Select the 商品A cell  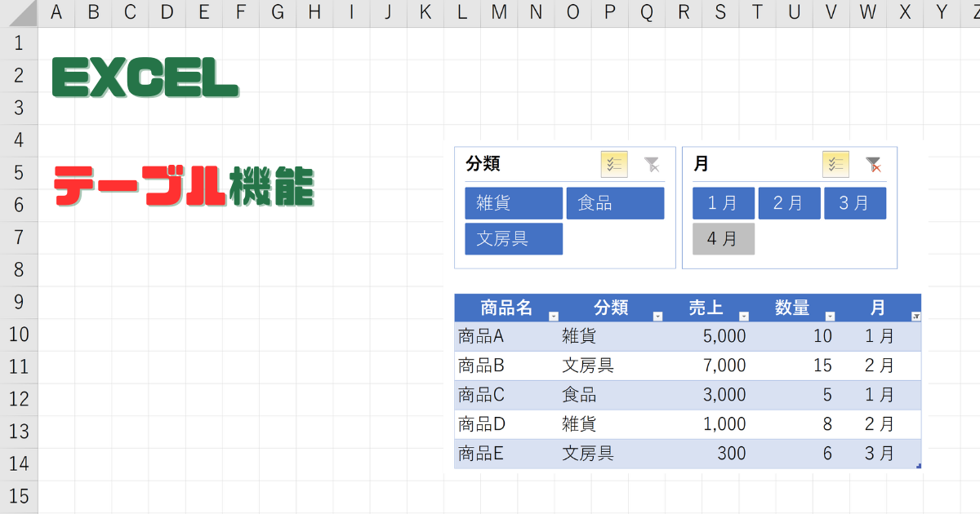506,336
